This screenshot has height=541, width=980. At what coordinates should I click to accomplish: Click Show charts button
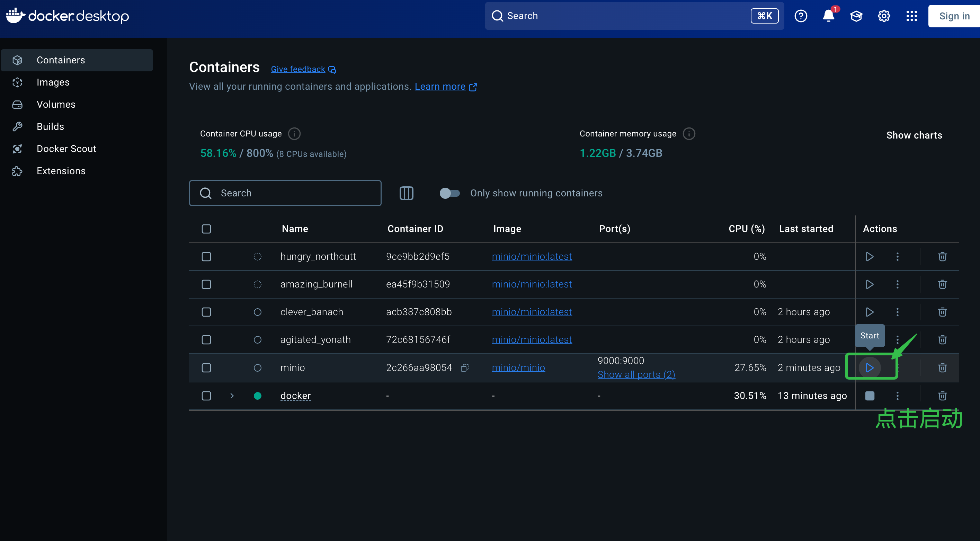(914, 135)
